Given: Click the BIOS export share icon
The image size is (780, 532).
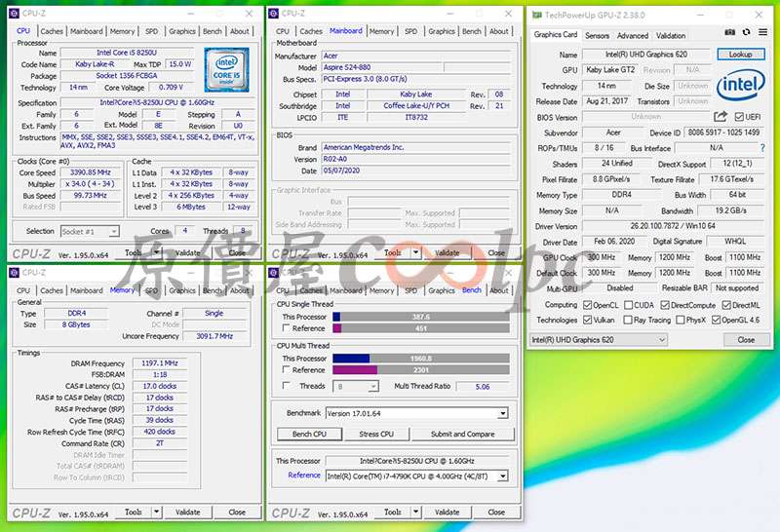Looking at the screenshot, I should (721, 117).
